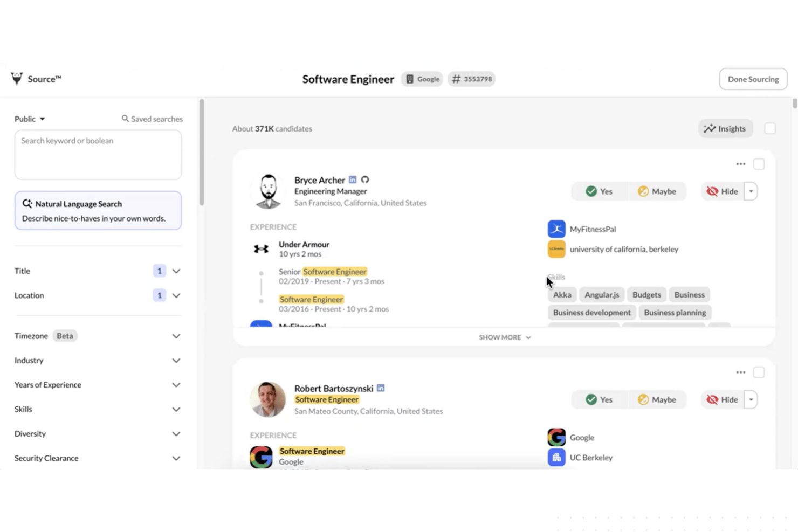Image resolution: width=798 pixels, height=532 pixels.
Task: Click Show More on Bryce Archer's card
Action: (x=505, y=337)
